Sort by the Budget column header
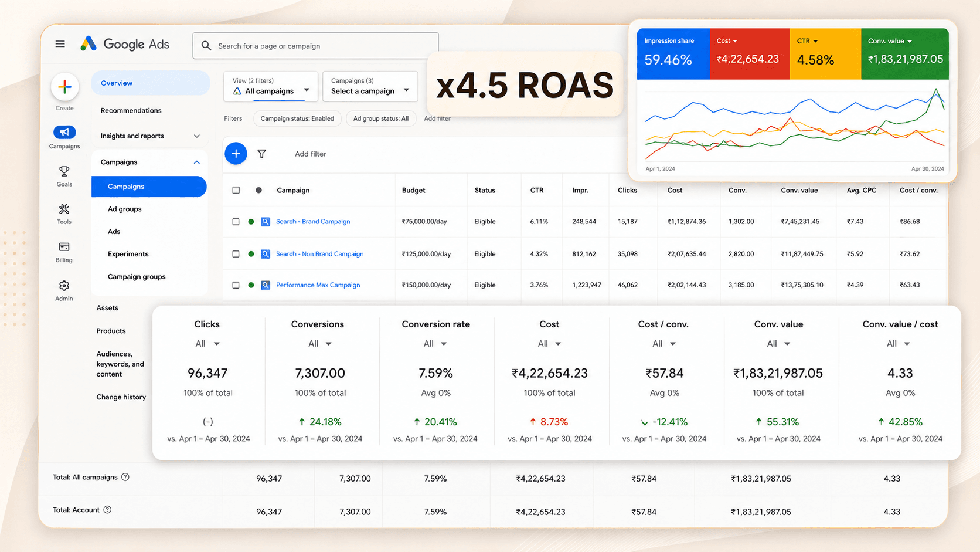This screenshot has width=980, height=552. pyautogui.click(x=413, y=190)
